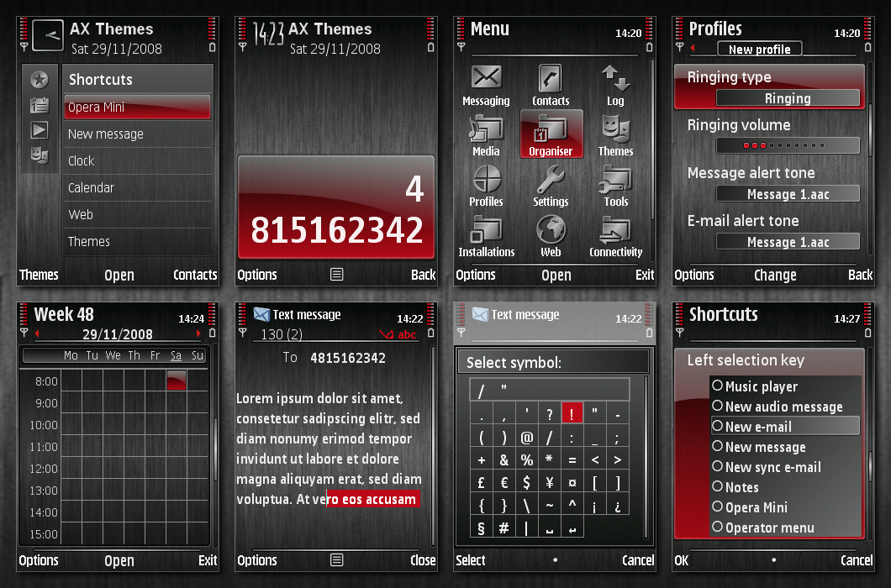Choose Themes in Shortcuts list
Screen dimensions: 891x588
pos(137,241)
